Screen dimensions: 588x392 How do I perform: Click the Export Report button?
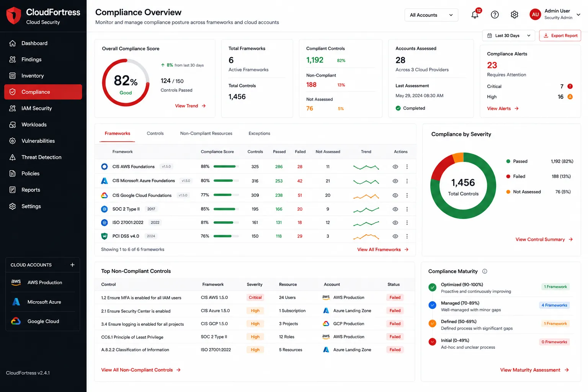(560, 36)
